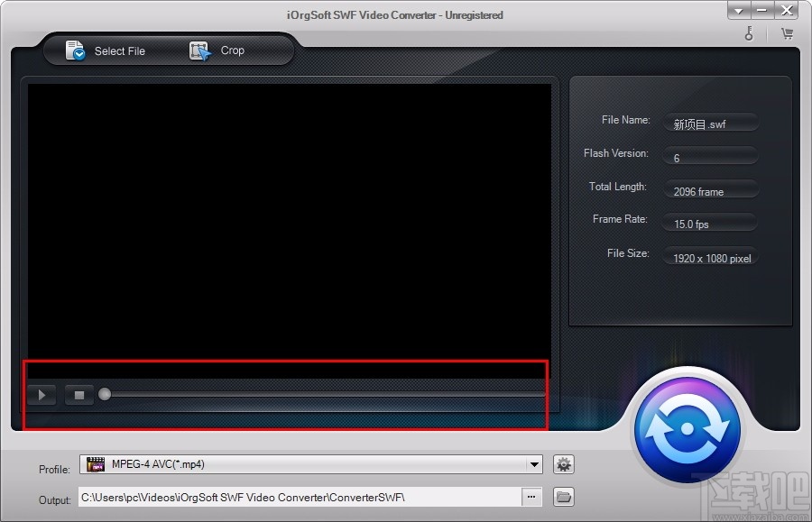Click the Crop tab scissors icon
812x522 pixels.
pyautogui.click(x=198, y=50)
